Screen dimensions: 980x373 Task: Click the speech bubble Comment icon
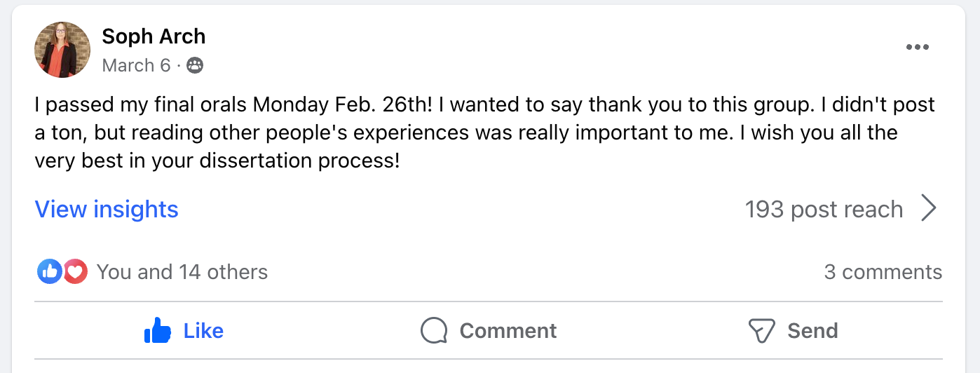[434, 331]
